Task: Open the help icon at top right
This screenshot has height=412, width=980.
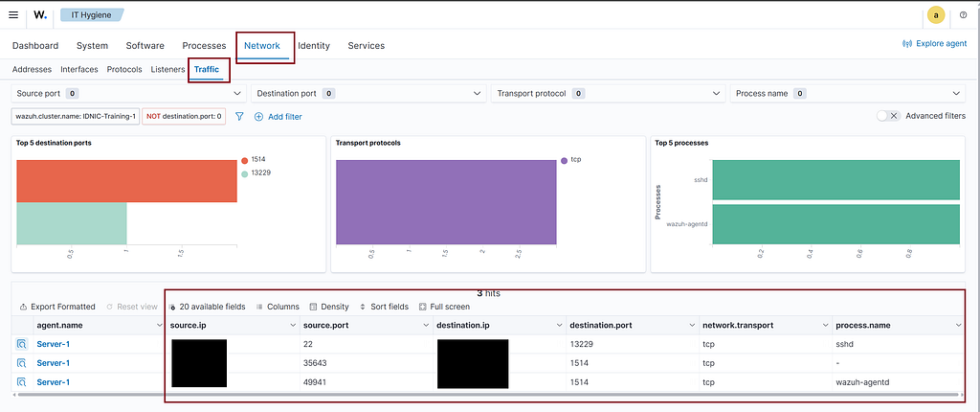Action: 963,15
